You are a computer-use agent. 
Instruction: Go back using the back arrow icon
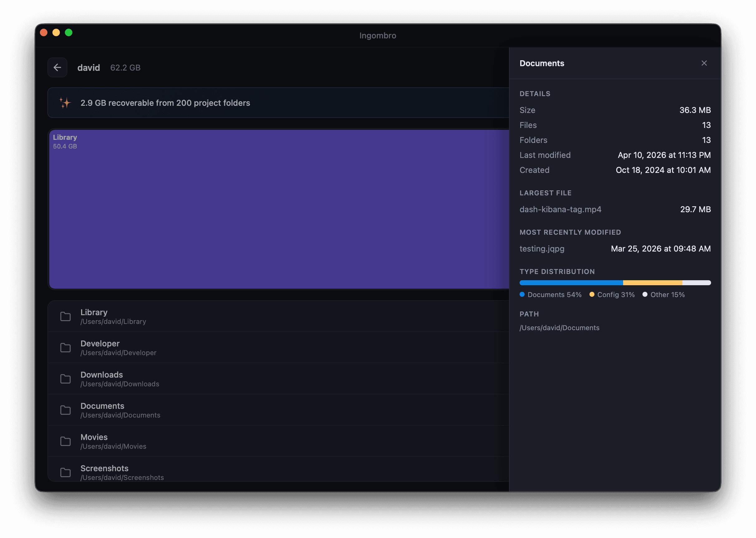(x=57, y=67)
